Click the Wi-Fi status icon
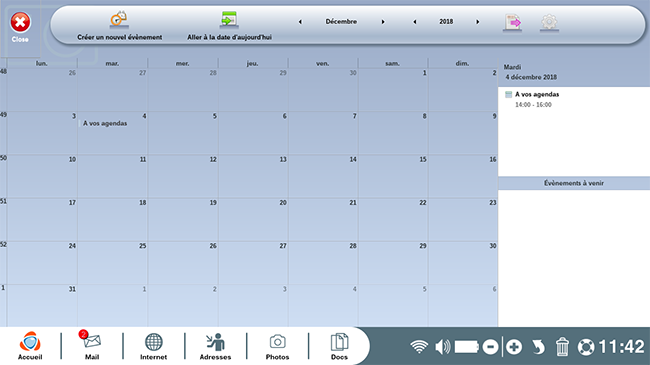Screen dimensions: 650x365 coord(419,346)
